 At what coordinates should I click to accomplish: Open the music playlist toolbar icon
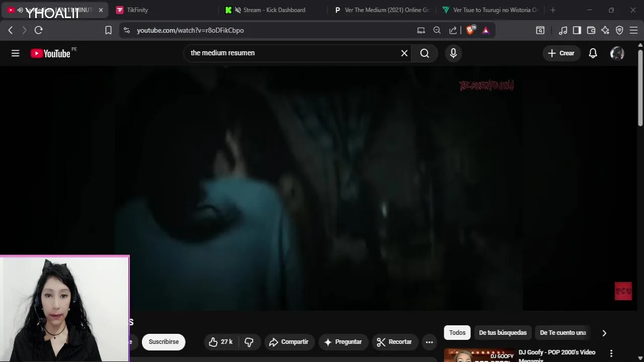pos(563,30)
